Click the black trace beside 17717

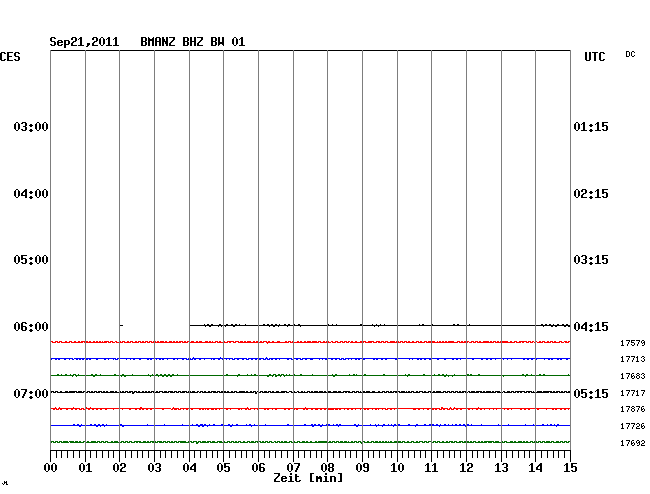[x=310, y=392]
